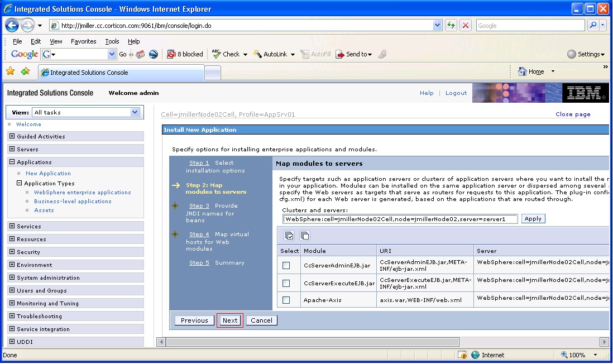Click the Deselect All modules icon
This screenshot has width=613, height=364.
tap(304, 236)
